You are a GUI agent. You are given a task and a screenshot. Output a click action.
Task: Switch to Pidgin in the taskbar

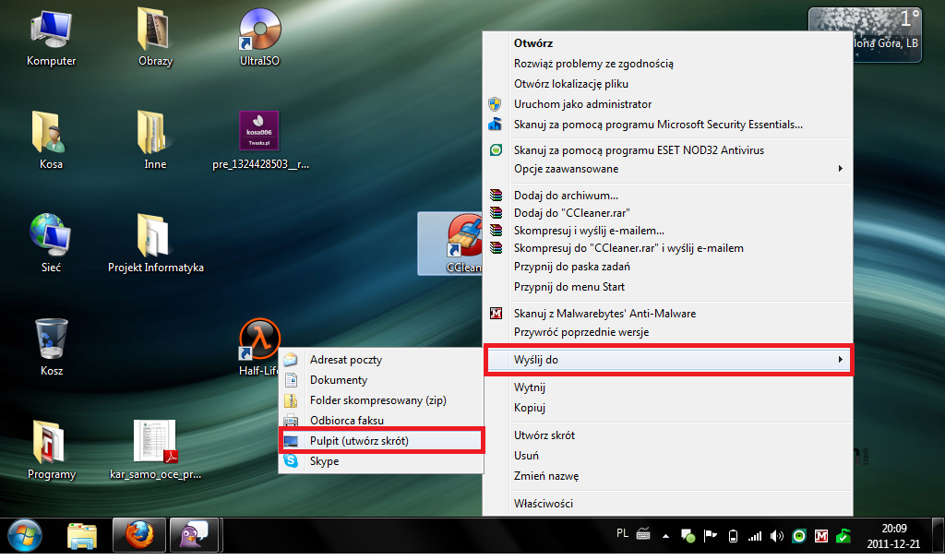[x=194, y=535]
